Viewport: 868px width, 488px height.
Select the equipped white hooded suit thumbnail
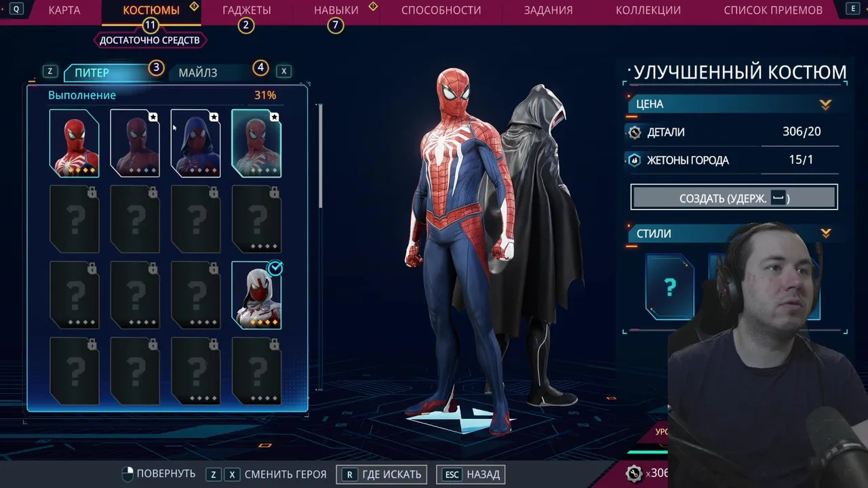(256, 296)
